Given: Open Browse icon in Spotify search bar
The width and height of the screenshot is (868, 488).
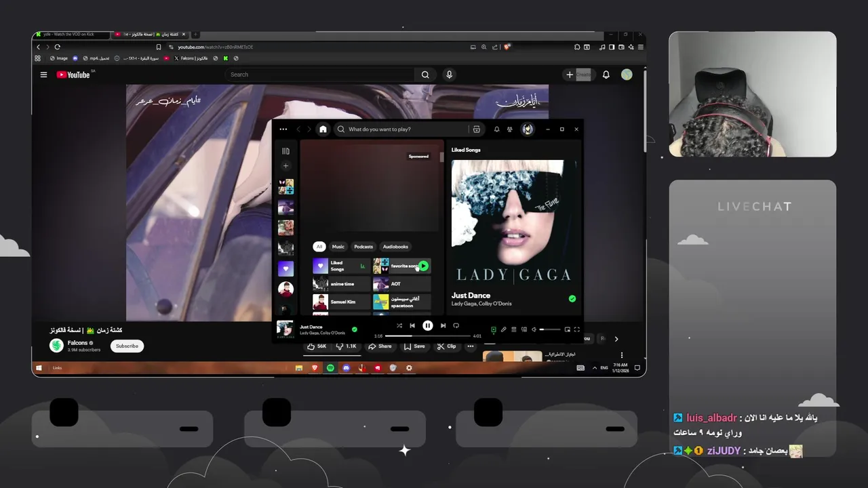Looking at the screenshot, I should pyautogui.click(x=477, y=129).
